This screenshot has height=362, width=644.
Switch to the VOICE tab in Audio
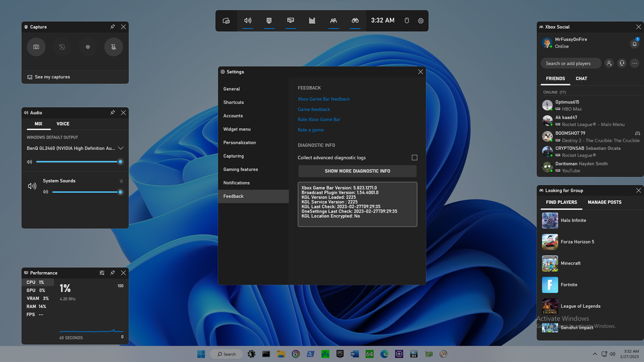[63, 124]
